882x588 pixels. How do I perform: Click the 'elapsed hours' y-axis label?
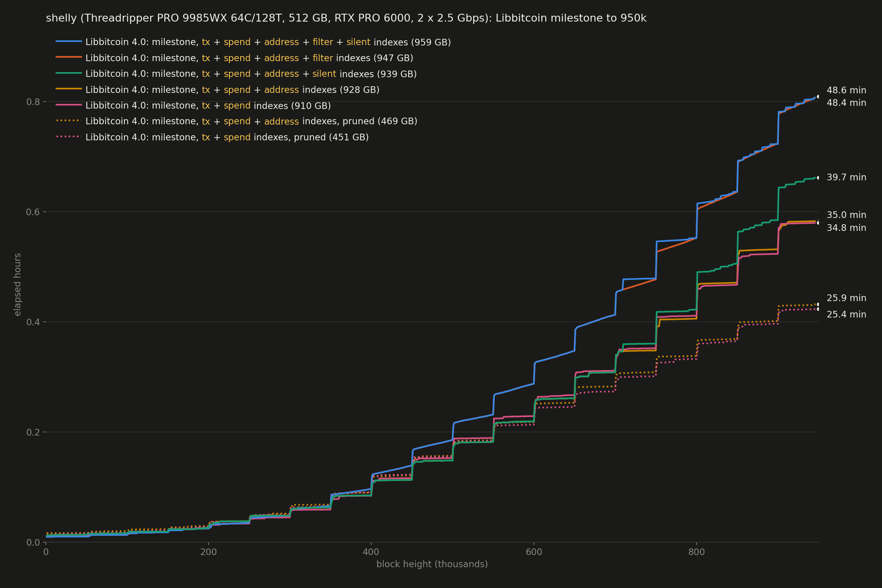[x=17, y=285]
